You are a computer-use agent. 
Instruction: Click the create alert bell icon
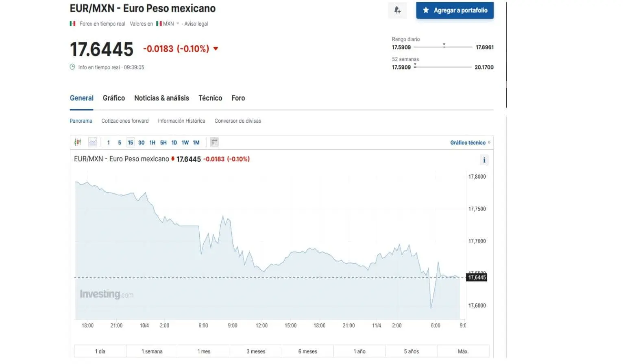click(x=397, y=10)
